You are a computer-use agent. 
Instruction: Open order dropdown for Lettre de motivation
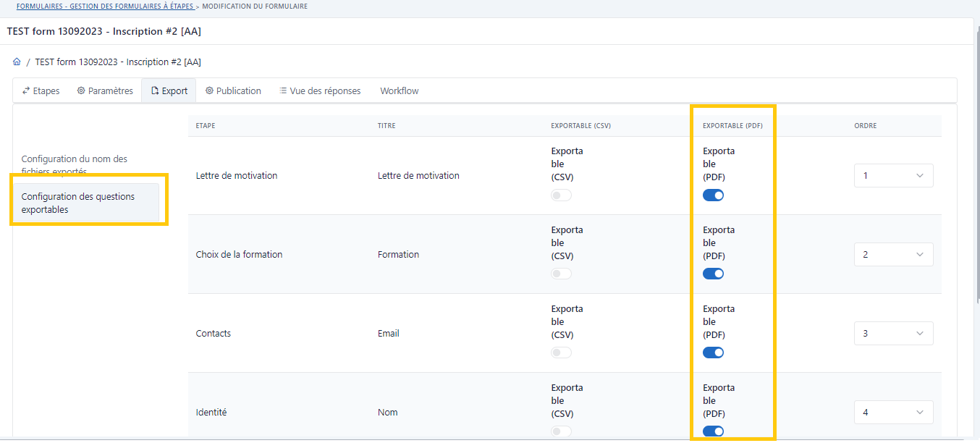[x=893, y=176]
